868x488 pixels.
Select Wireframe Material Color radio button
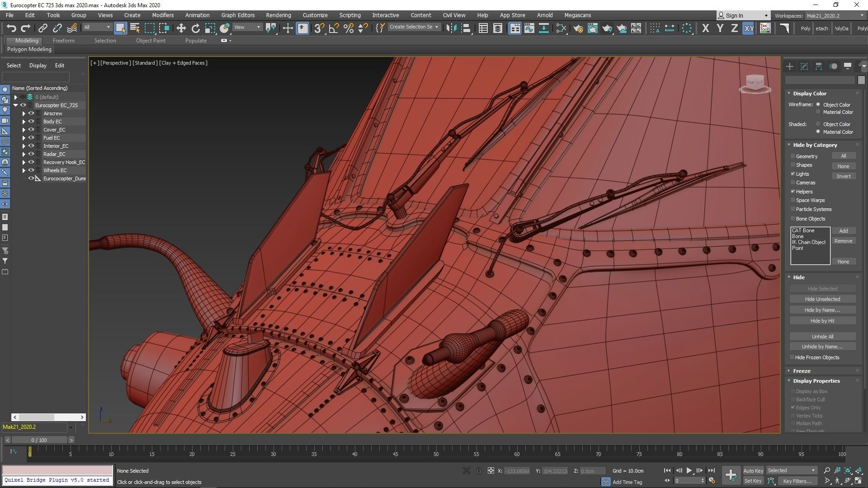tap(818, 112)
